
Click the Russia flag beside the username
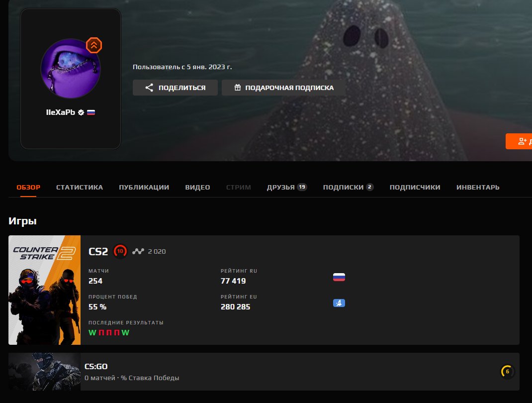(90, 112)
